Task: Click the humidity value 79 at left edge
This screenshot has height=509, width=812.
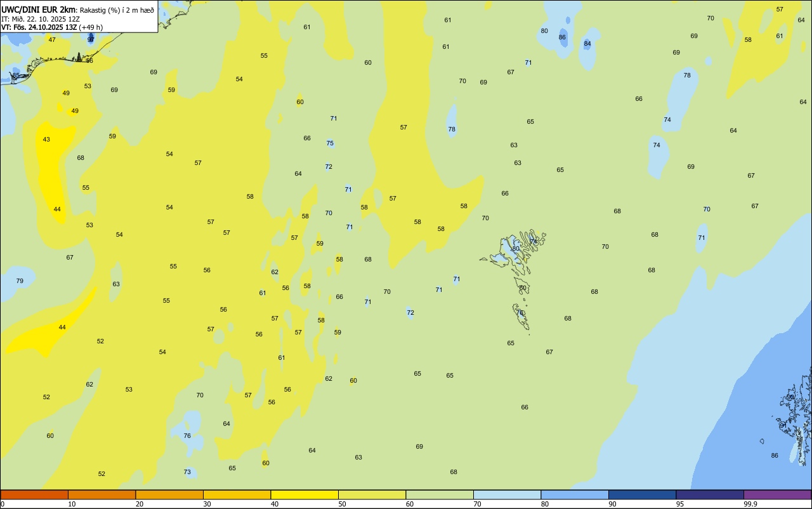Action: point(20,281)
